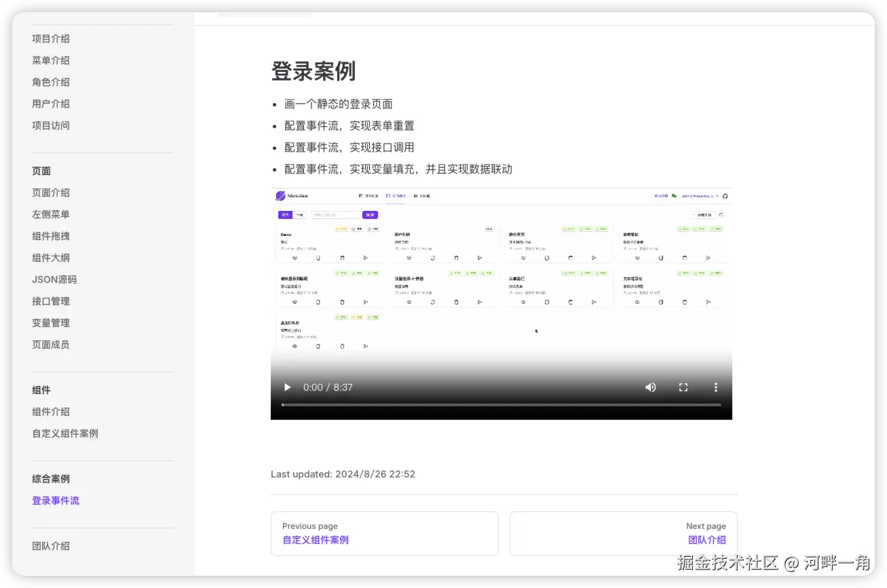The width and height of the screenshot is (887, 588).
Task: Navigate to 接口管理
Action: tap(51, 301)
